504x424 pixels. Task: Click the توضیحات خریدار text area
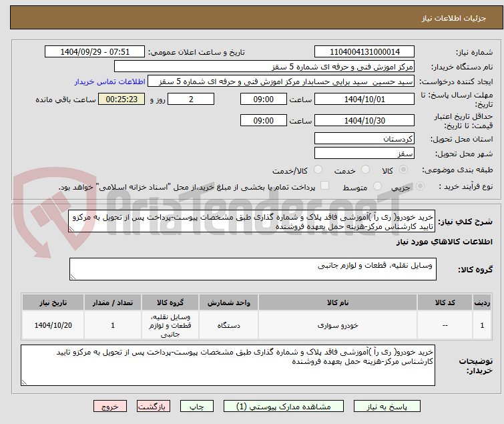tap(228, 365)
